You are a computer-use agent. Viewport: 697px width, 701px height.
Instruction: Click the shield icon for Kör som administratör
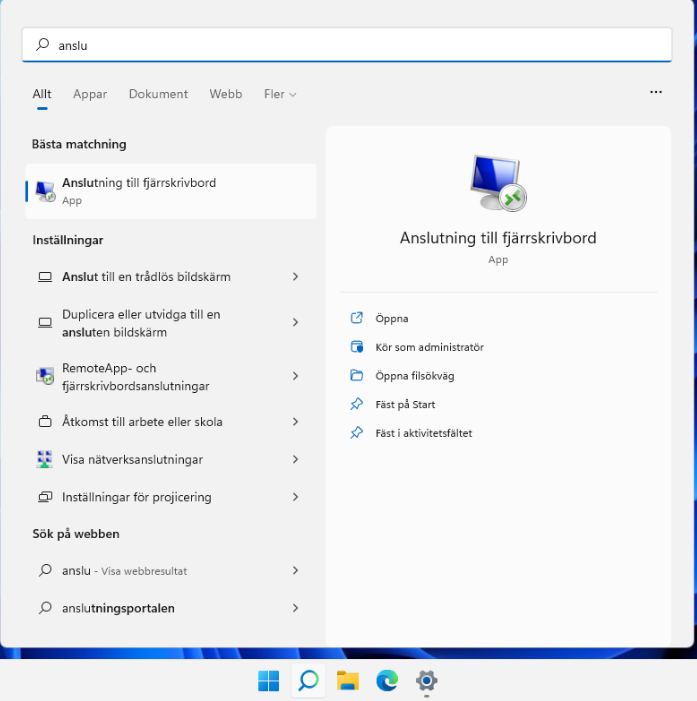(356, 346)
